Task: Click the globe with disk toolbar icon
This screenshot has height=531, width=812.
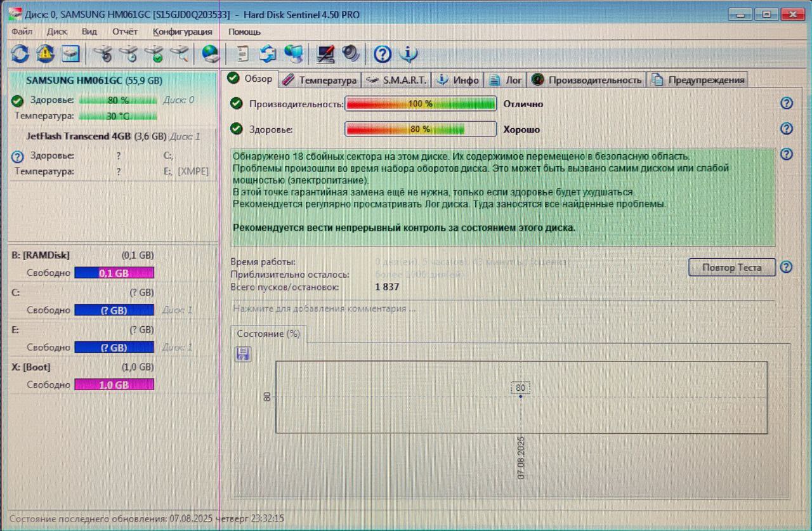Action: point(210,54)
